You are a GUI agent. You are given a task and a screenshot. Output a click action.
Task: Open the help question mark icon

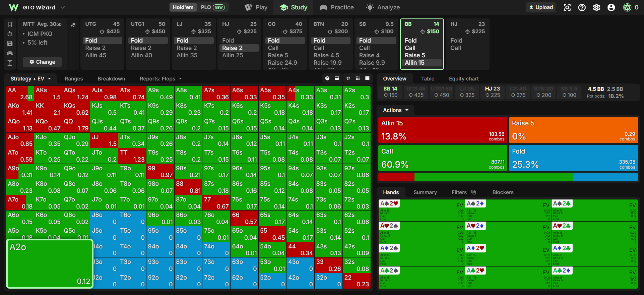[582, 7]
